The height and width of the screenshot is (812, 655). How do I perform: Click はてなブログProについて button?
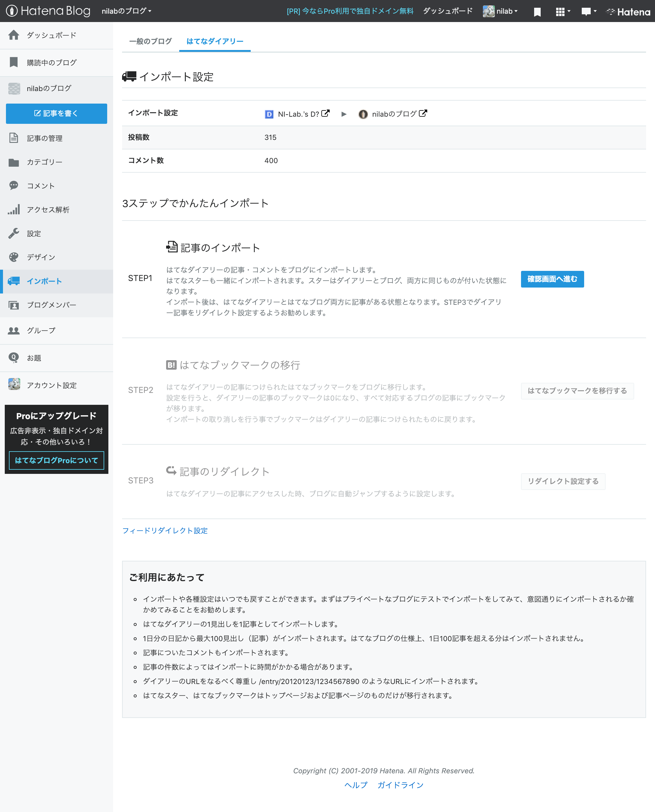57,460
